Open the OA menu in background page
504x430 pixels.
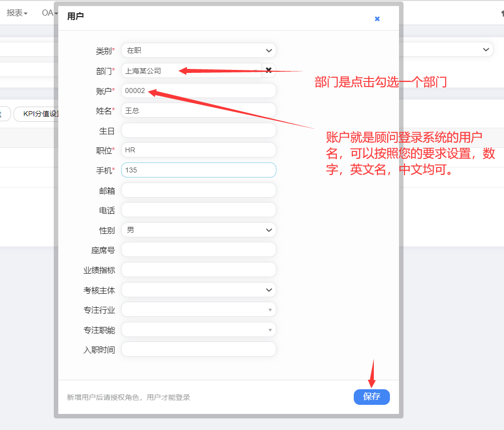pos(50,13)
